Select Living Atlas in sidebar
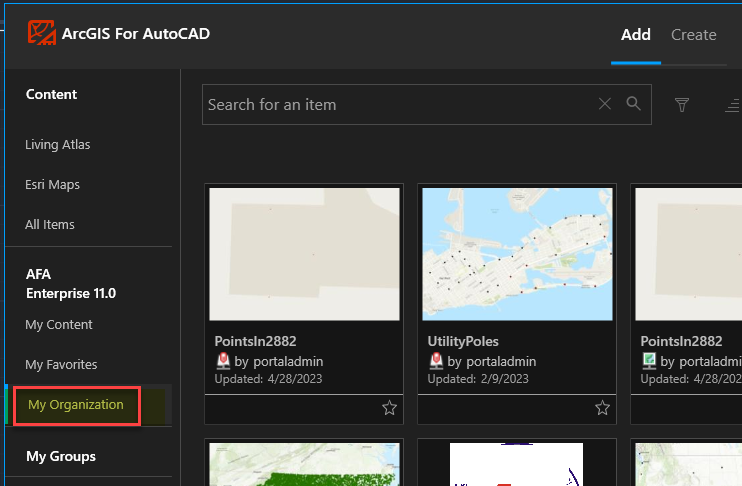The image size is (742, 486). pos(58,144)
